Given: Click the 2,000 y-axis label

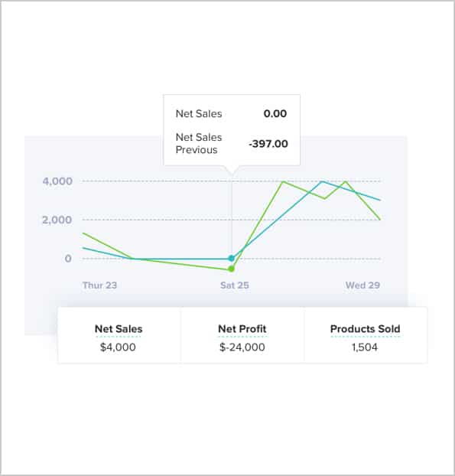Looking at the screenshot, I should tap(57, 220).
